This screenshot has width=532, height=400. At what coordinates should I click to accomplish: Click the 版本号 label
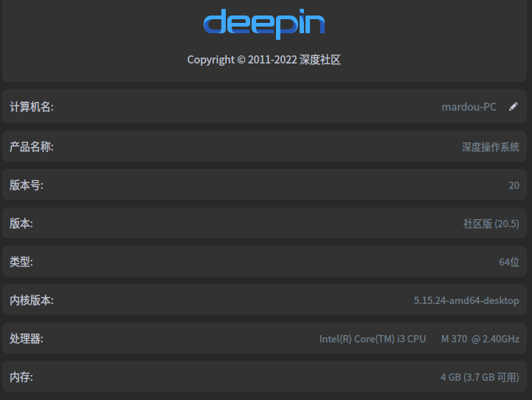(x=27, y=185)
